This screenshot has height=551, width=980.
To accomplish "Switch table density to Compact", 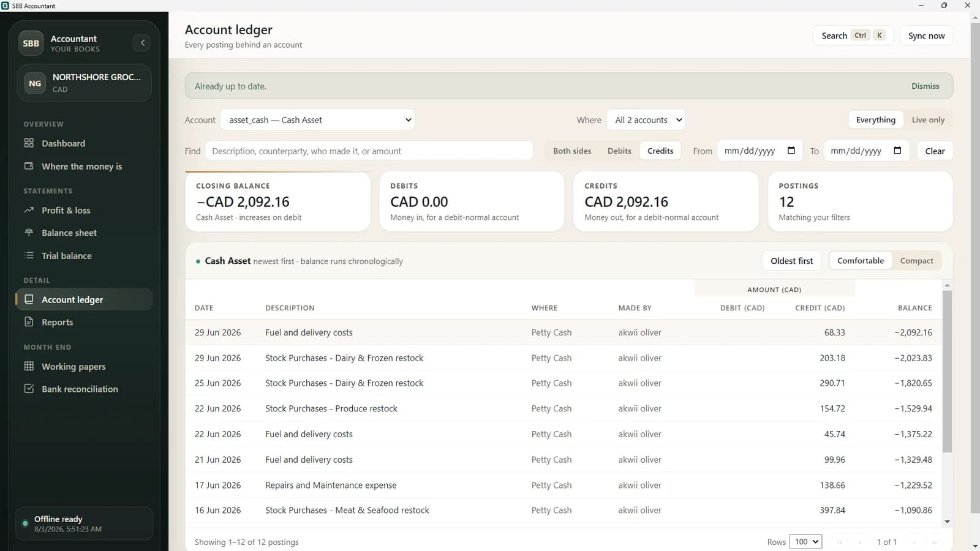I will tap(916, 261).
